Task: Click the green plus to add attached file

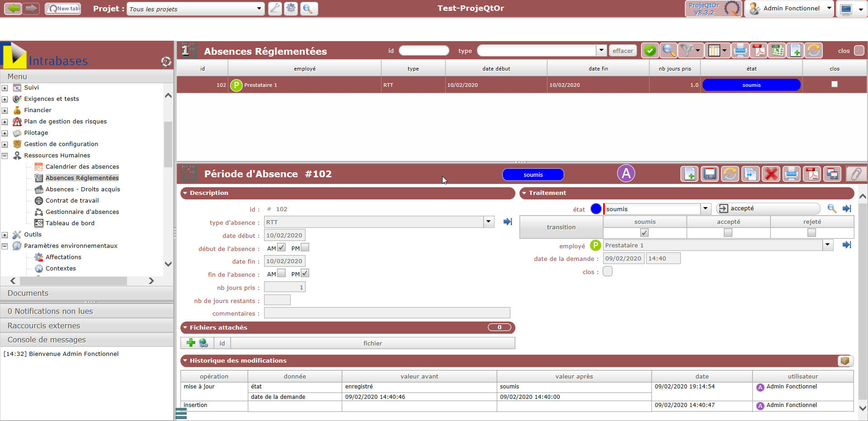Action: click(x=191, y=343)
